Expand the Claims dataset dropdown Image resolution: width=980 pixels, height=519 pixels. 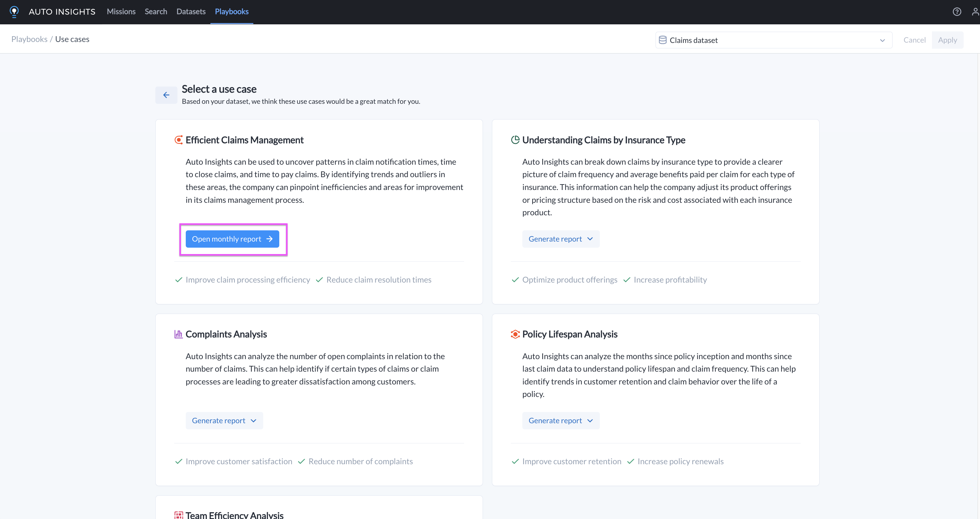point(882,40)
